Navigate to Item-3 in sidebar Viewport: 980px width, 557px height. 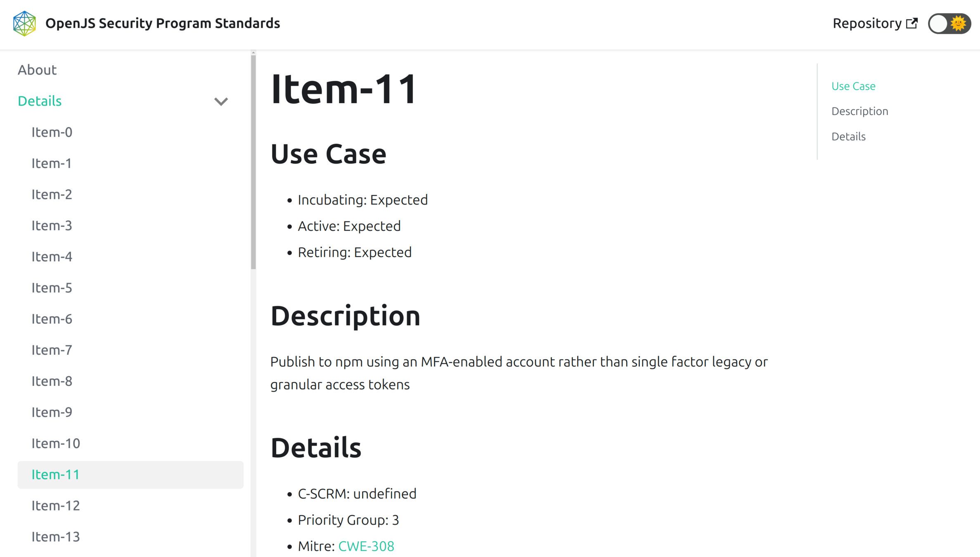[52, 226]
